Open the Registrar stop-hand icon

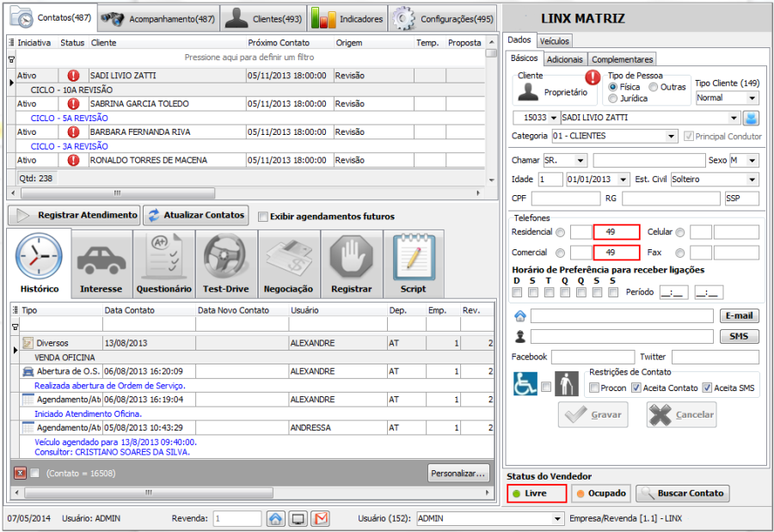click(x=351, y=257)
